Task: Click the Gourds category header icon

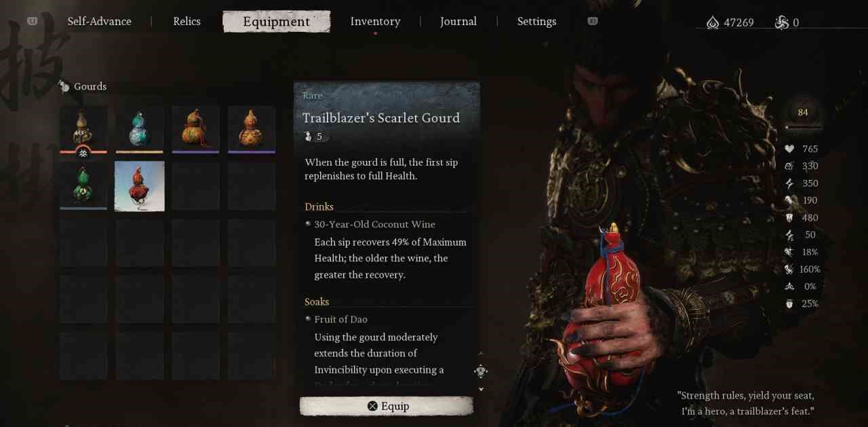Action: tap(64, 86)
